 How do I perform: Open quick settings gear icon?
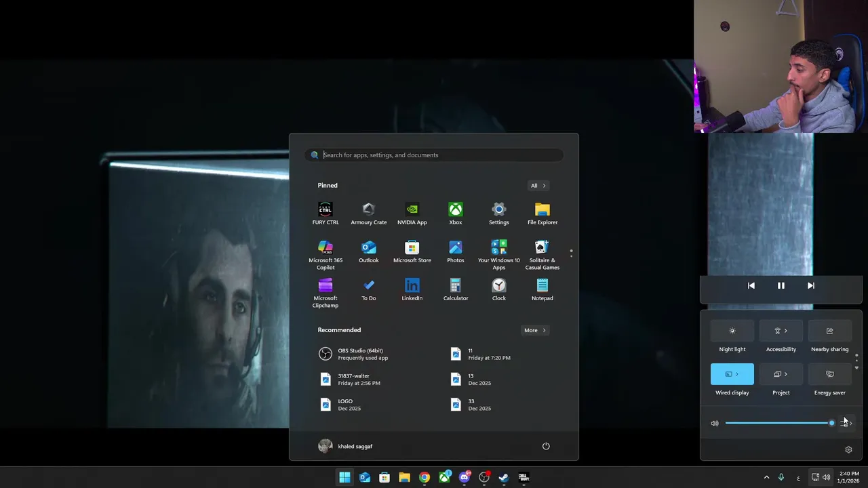848,449
